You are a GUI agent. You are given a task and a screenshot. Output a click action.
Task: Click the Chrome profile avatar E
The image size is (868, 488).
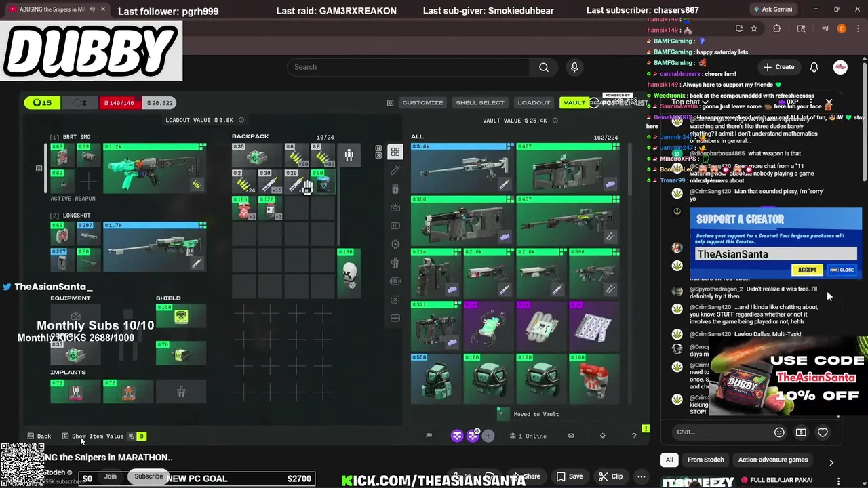842,28
